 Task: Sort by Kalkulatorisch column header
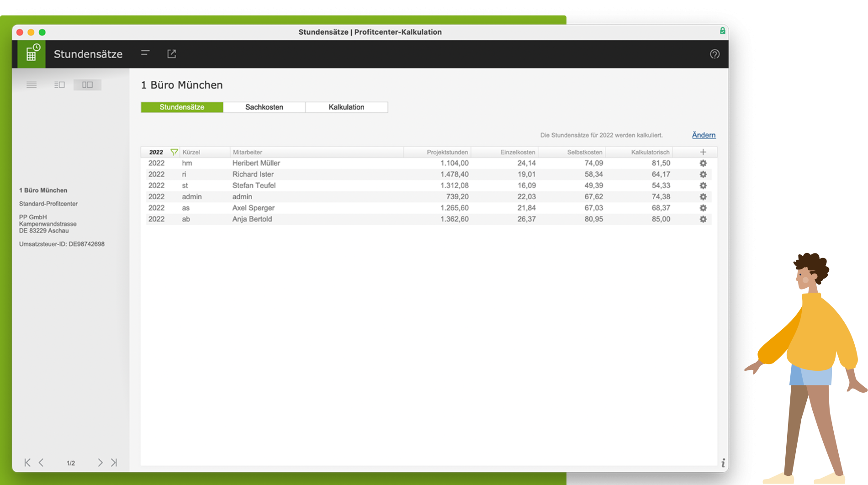[x=650, y=152]
